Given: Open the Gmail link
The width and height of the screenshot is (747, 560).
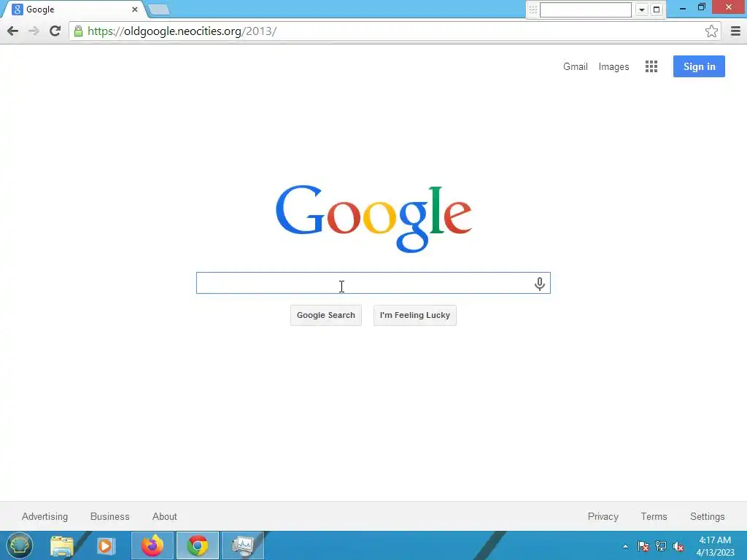Looking at the screenshot, I should tap(576, 66).
